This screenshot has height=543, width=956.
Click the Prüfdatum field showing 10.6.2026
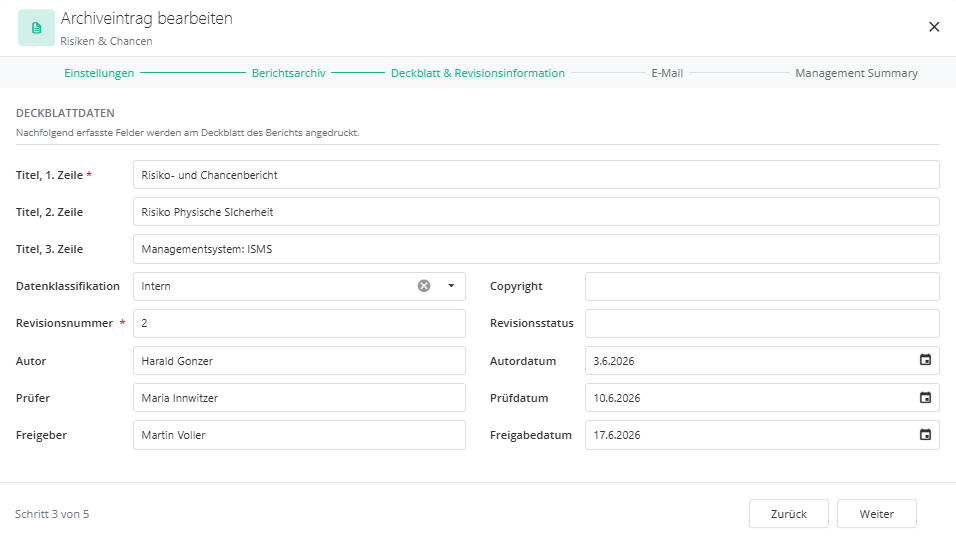pos(762,397)
